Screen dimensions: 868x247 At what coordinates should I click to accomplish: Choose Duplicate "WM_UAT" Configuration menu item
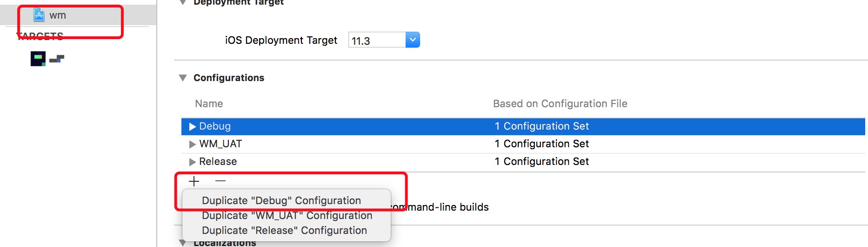point(287,215)
